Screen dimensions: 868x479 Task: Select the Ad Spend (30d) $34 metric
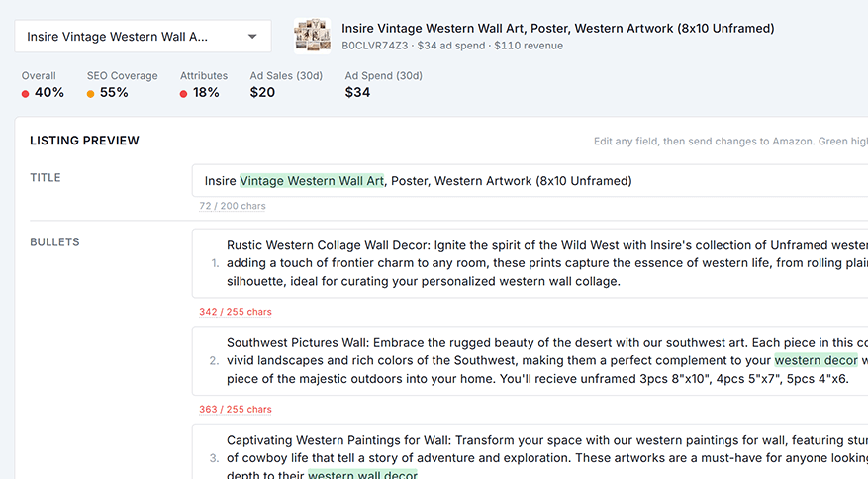pyautogui.click(x=384, y=85)
